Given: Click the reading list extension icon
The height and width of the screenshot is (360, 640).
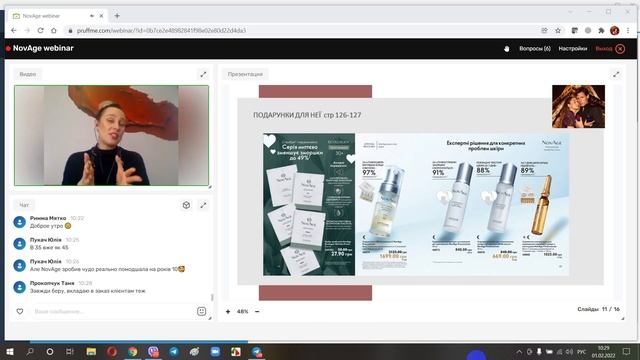Looking at the screenshot, I should pyautogui.click(x=575, y=31).
